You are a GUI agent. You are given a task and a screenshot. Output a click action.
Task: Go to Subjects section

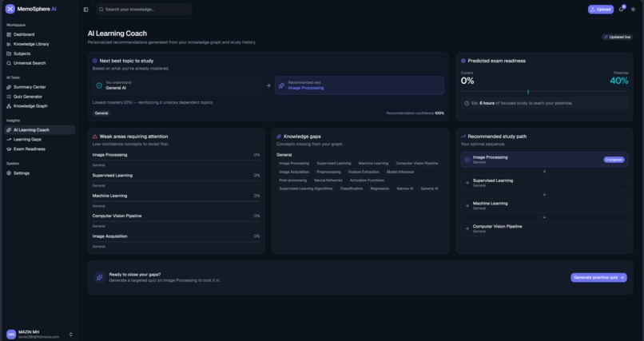coord(40,54)
